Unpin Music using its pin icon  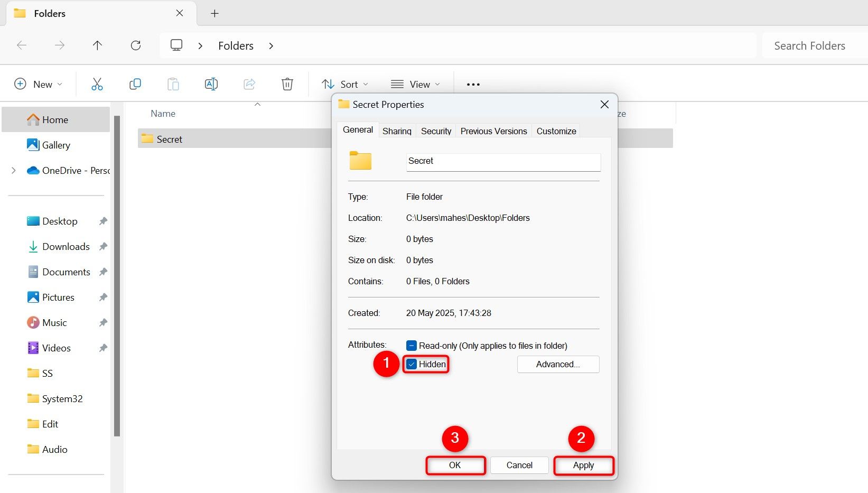(x=103, y=323)
